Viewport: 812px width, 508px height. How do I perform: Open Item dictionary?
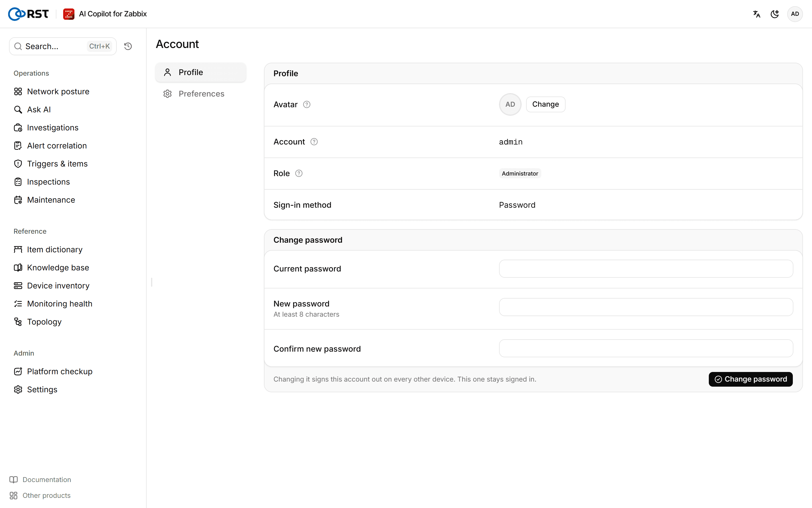(x=73, y=249)
